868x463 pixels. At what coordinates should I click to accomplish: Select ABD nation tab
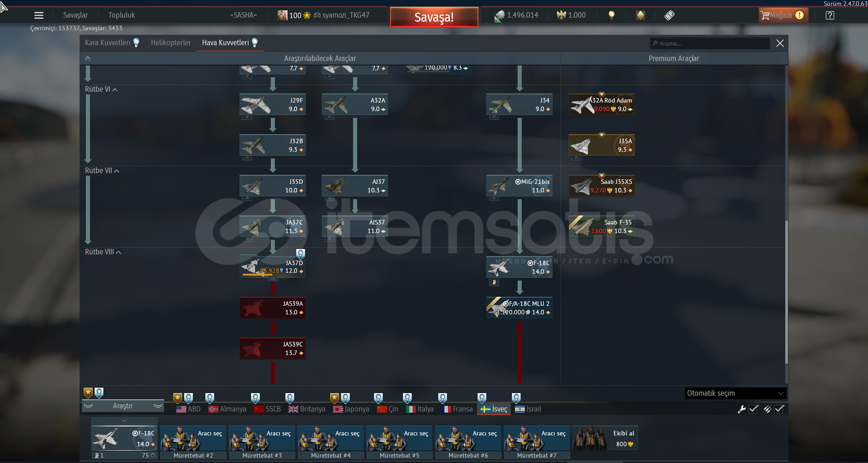coord(189,409)
